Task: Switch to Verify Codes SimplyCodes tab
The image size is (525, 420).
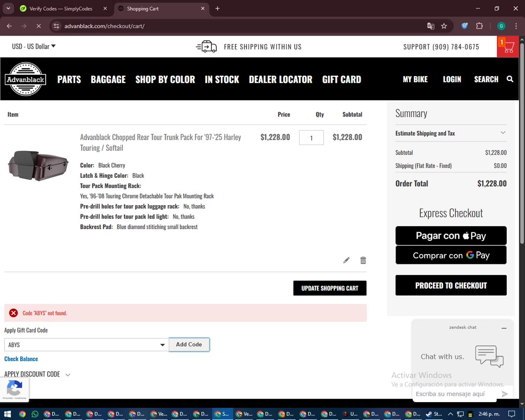Action: click(61, 8)
